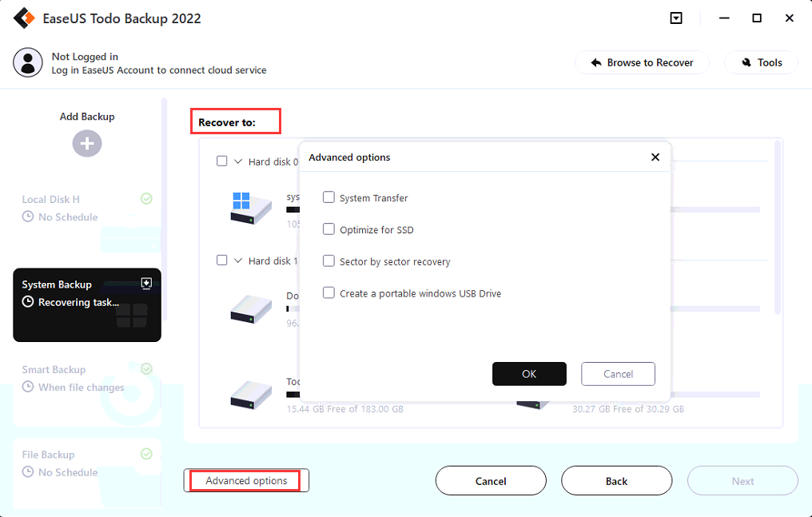Select the System Backup task card
Image resolution: width=812 pixels, height=517 pixels.
tap(87, 304)
